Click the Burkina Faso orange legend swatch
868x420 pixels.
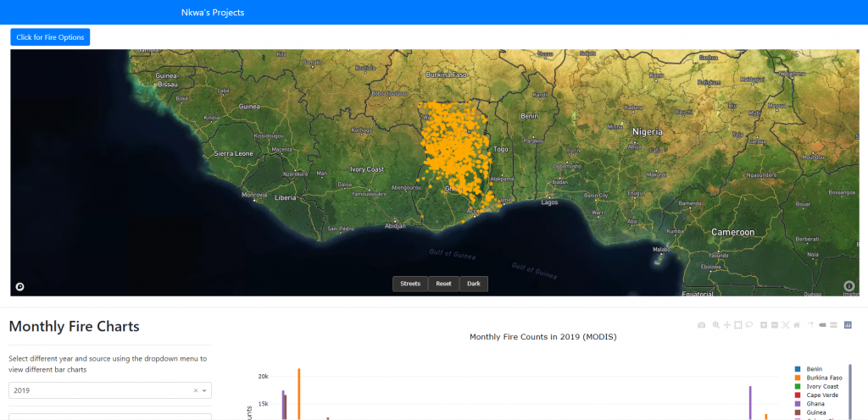pos(798,378)
